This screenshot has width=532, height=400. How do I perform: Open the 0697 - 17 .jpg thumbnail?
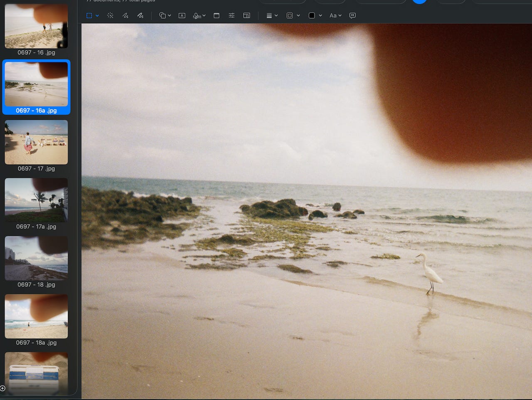click(x=36, y=142)
